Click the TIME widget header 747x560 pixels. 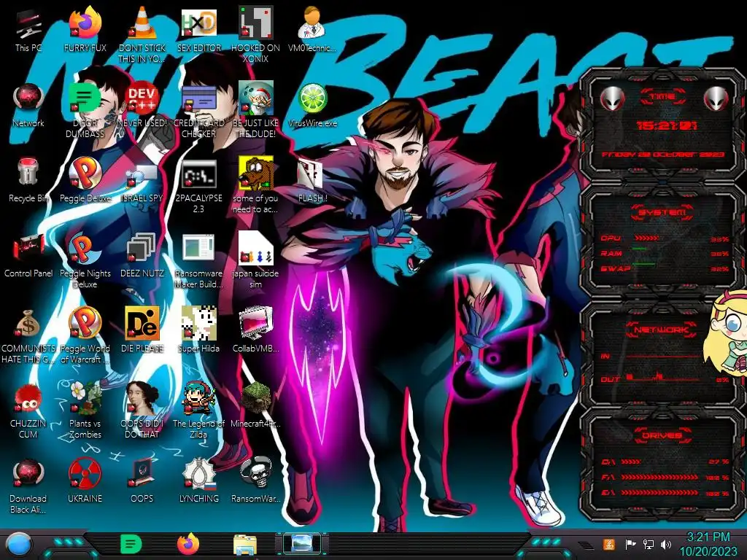pos(662,97)
